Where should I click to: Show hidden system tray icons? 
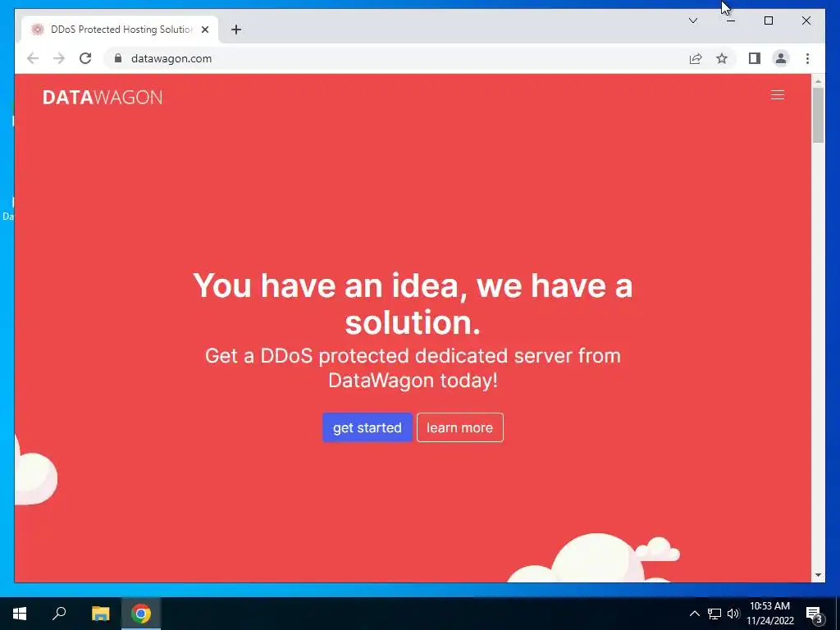click(x=694, y=614)
